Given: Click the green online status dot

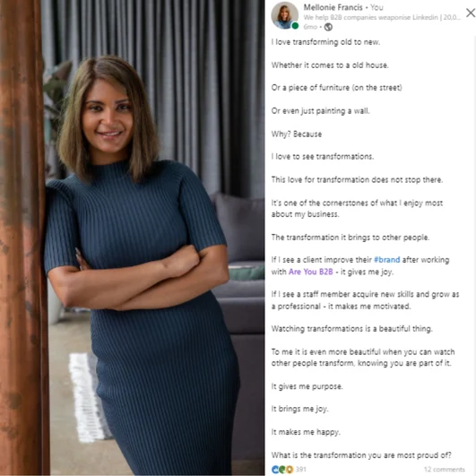Looking at the screenshot, I should pyautogui.click(x=295, y=26).
